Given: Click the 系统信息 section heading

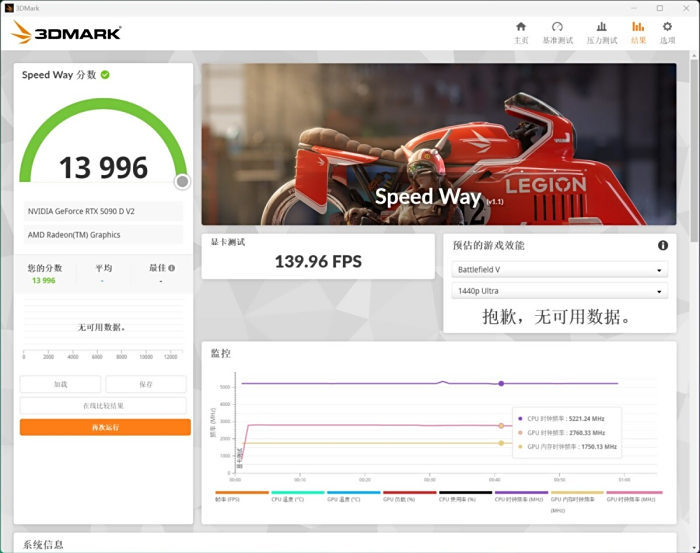Looking at the screenshot, I should click(43, 545).
